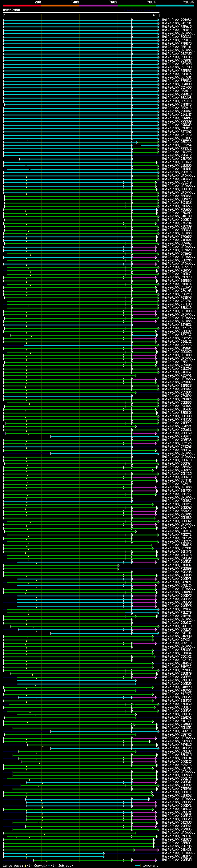
Task: Click the cyan alignment bar for UniRef100_Q940B0
Action: pos(81,20)
